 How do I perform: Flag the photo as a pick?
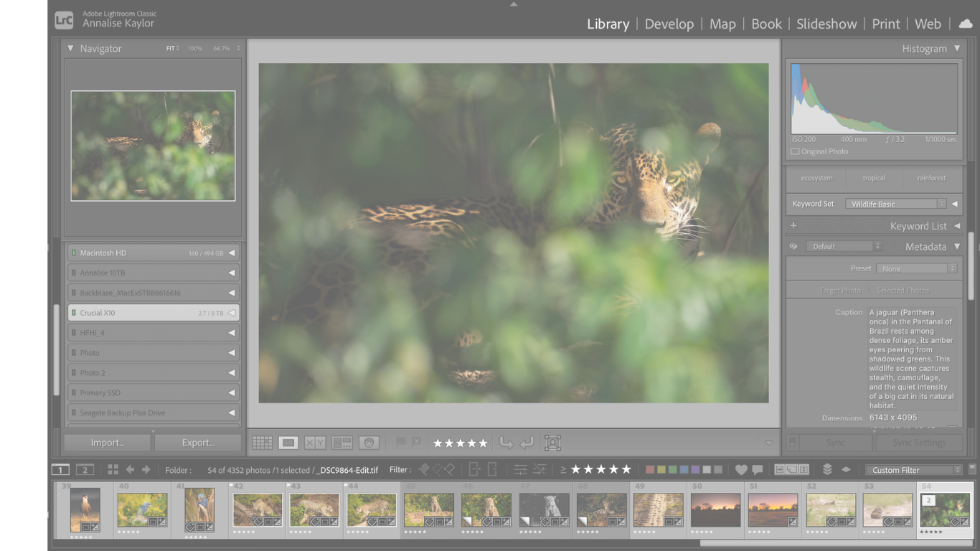tap(400, 443)
